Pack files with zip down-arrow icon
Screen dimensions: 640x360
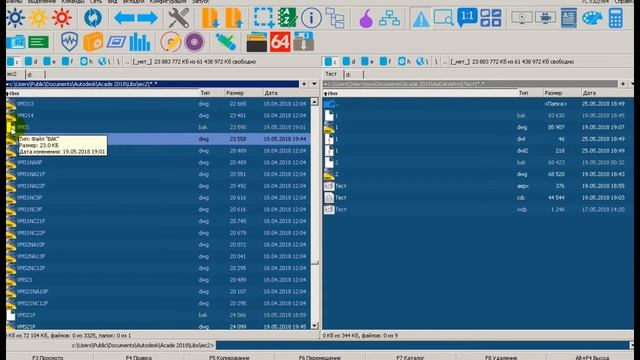(210, 18)
